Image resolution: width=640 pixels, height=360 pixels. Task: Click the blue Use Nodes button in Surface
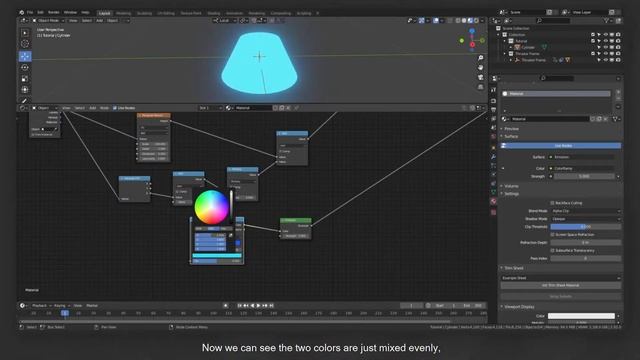(x=561, y=146)
